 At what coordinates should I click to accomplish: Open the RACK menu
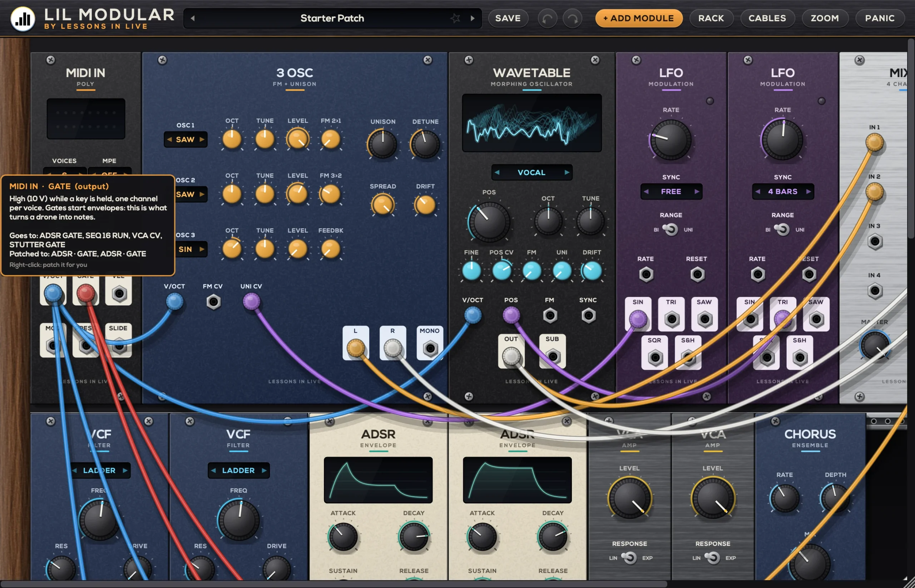coord(711,18)
